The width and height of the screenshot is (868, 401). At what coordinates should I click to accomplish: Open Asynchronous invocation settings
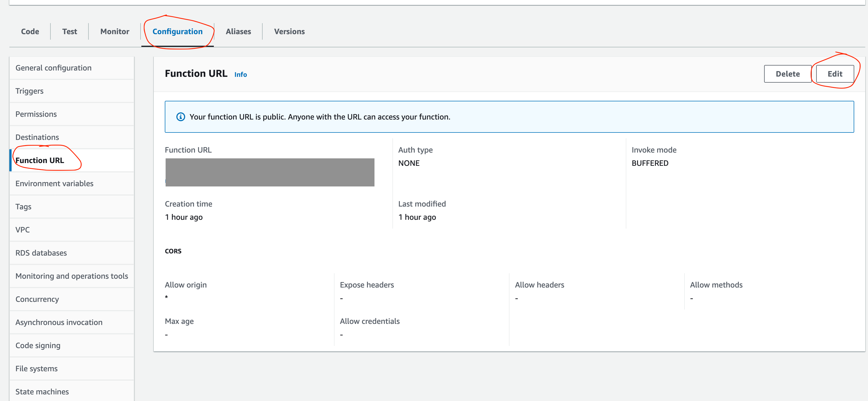click(x=59, y=322)
